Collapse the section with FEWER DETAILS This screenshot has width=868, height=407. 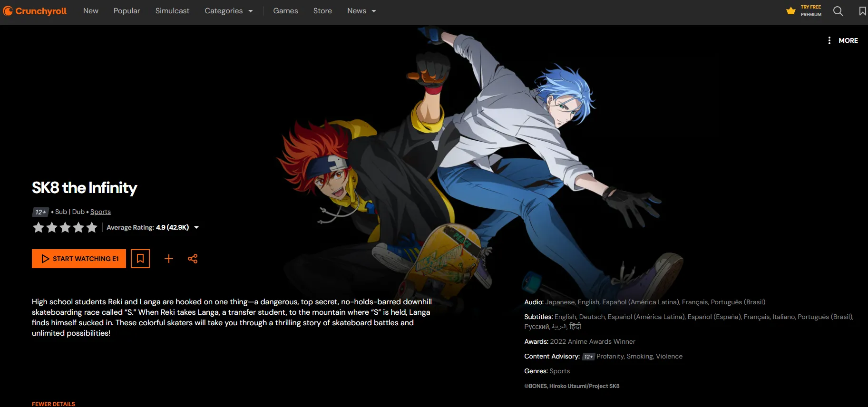(x=53, y=404)
